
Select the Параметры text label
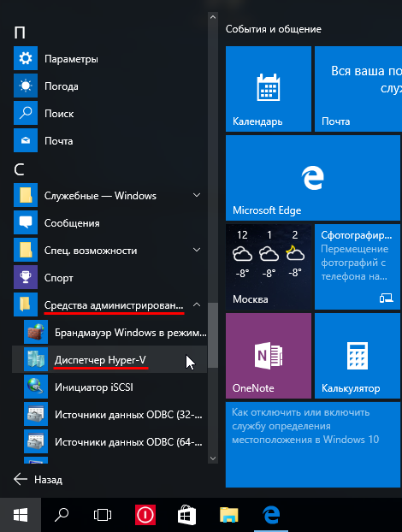pos(71,59)
